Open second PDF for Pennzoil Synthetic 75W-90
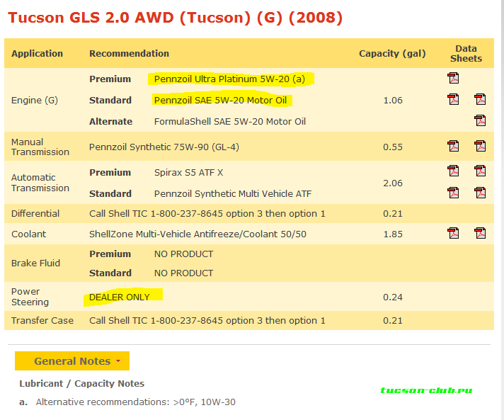 pyautogui.click(x=480, y=146)
